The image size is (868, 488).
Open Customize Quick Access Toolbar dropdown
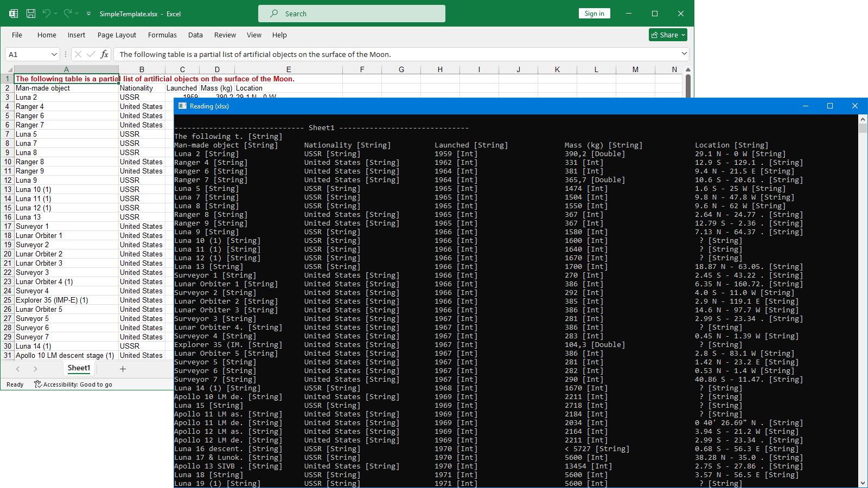click(x=88, y=14)
